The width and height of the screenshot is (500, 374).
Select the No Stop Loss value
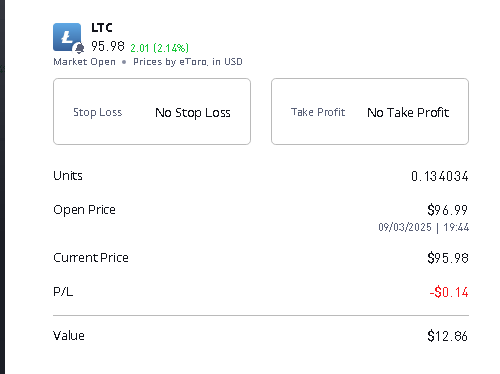193,113
